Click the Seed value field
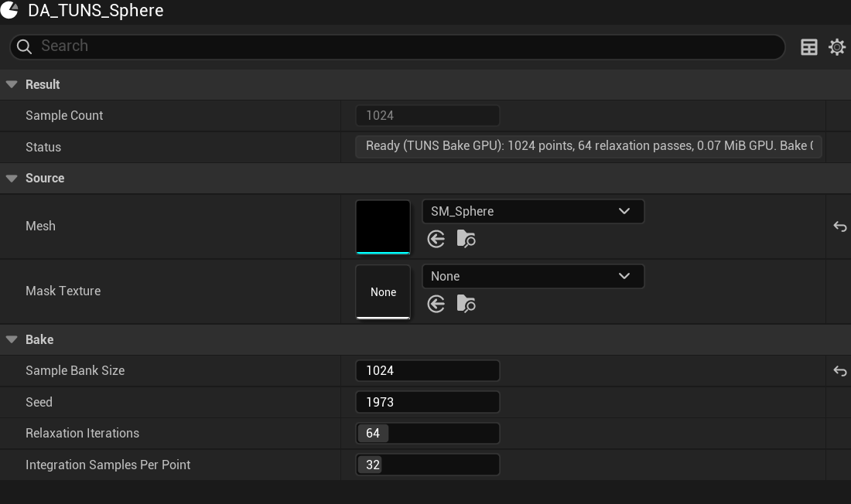 (428, 402)
